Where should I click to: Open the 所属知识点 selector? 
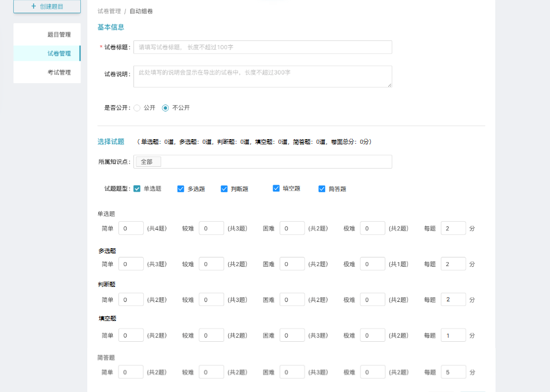263,162
